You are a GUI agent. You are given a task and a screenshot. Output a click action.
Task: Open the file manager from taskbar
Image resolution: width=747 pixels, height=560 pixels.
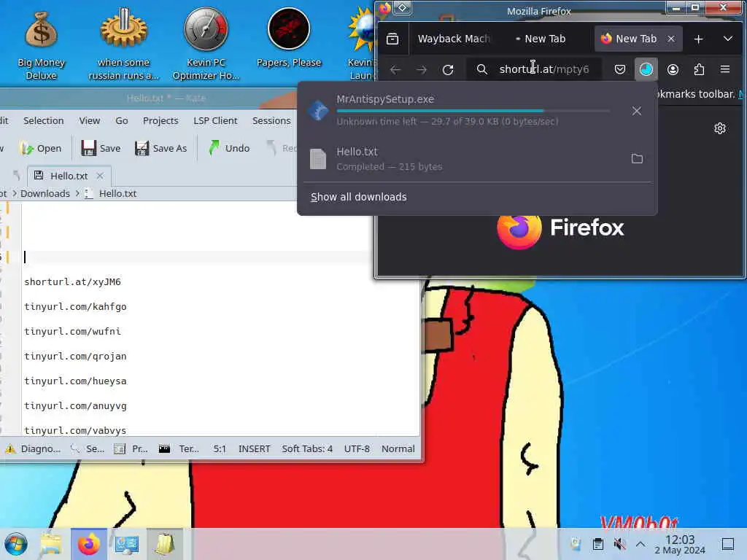coord(51,544)
